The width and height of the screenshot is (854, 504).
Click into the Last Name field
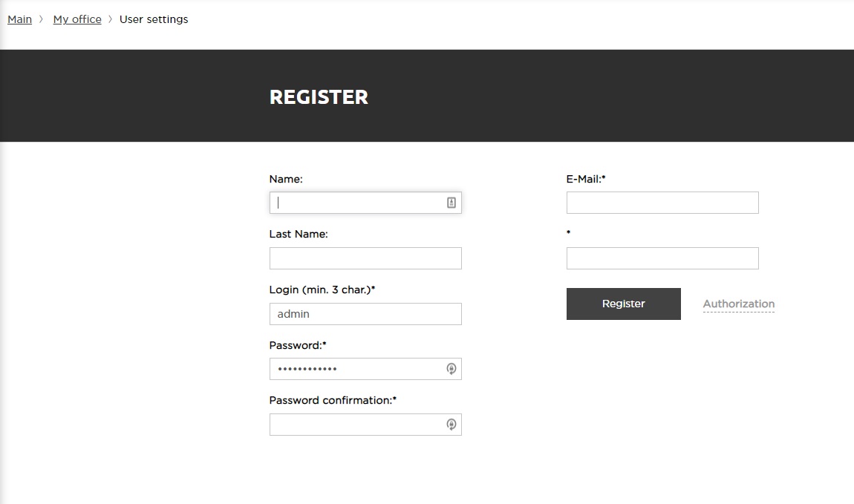[x=365, y=258]
